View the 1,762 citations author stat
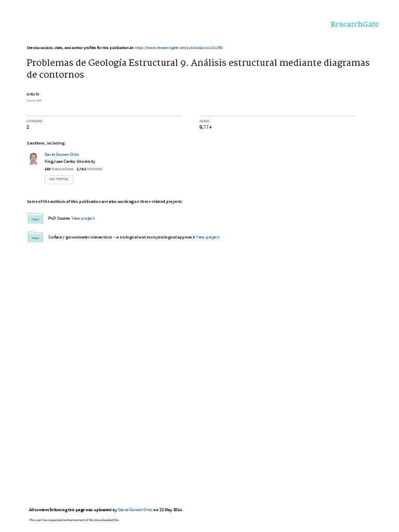 pos(89,169)
